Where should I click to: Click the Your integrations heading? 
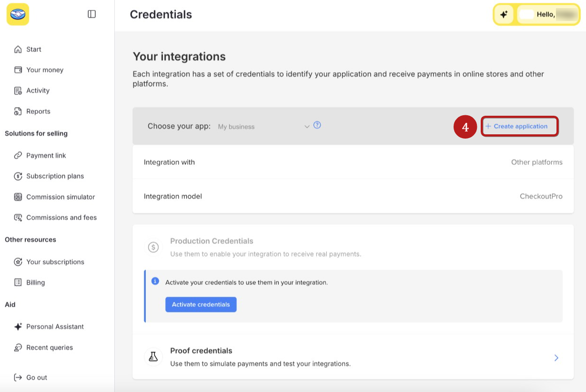[x=179, y=57]
